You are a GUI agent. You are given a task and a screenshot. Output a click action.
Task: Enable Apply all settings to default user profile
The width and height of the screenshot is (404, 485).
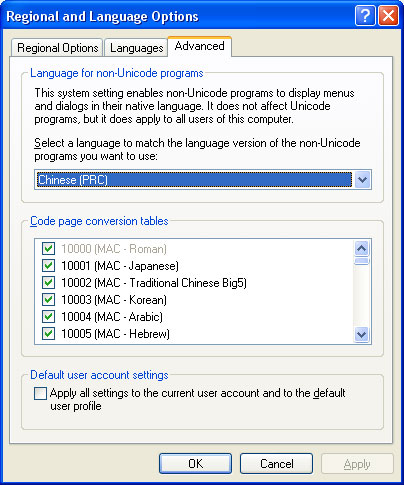tap(40, 393)
